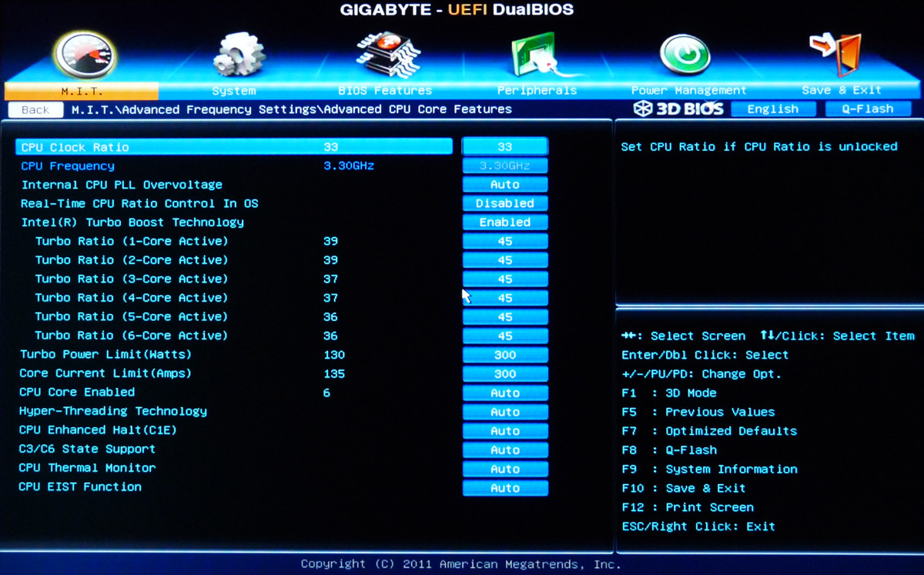The image size is (924, 575).
Task: Open the CPU Core Enabled option
Action: tap(505, 393)
